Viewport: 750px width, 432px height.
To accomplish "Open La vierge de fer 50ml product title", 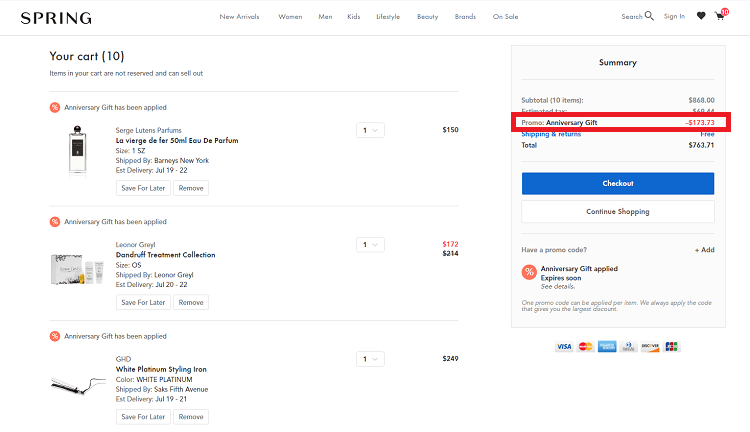I will [x=177, y=141].
